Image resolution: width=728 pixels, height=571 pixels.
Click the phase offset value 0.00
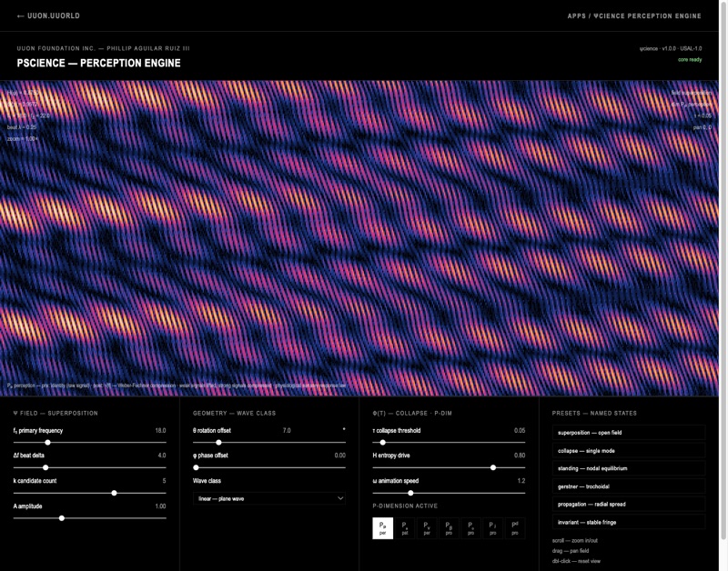point(339,456)
